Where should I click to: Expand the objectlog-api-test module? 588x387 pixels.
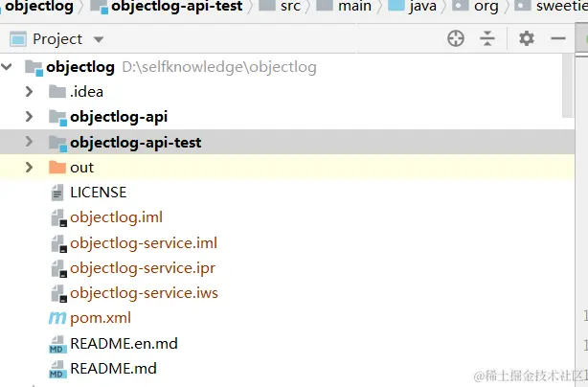tap(29, 142)
